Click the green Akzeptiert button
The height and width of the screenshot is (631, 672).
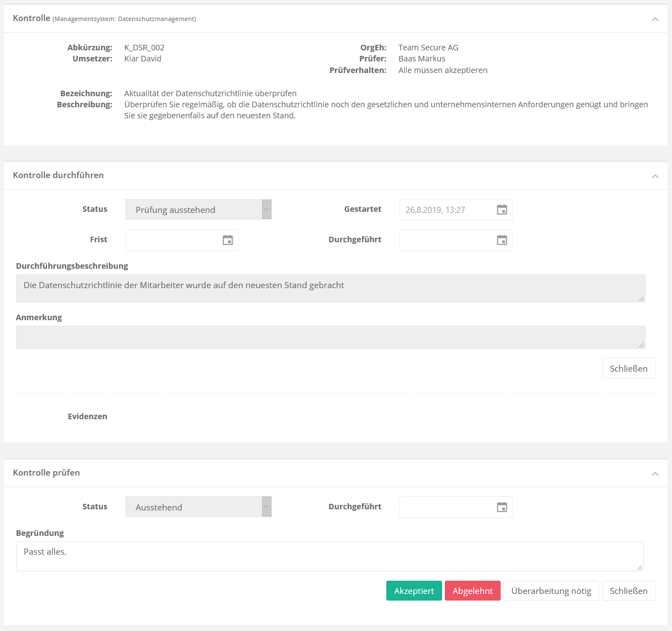(414, 591)
